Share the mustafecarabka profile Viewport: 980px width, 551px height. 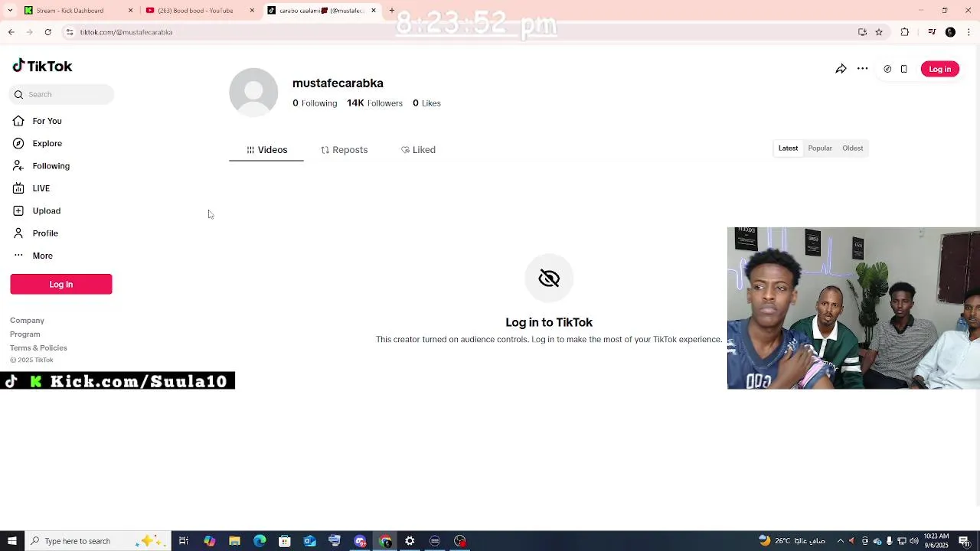[841, 69]
